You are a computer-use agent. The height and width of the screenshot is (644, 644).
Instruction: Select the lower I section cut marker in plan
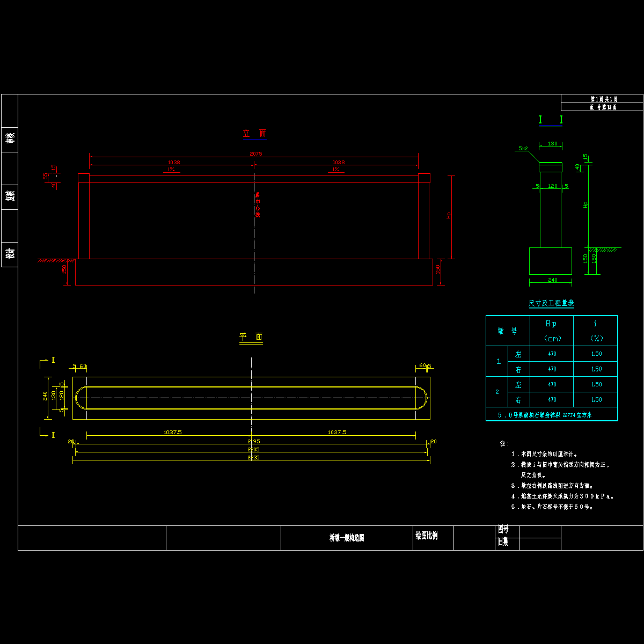48,433
